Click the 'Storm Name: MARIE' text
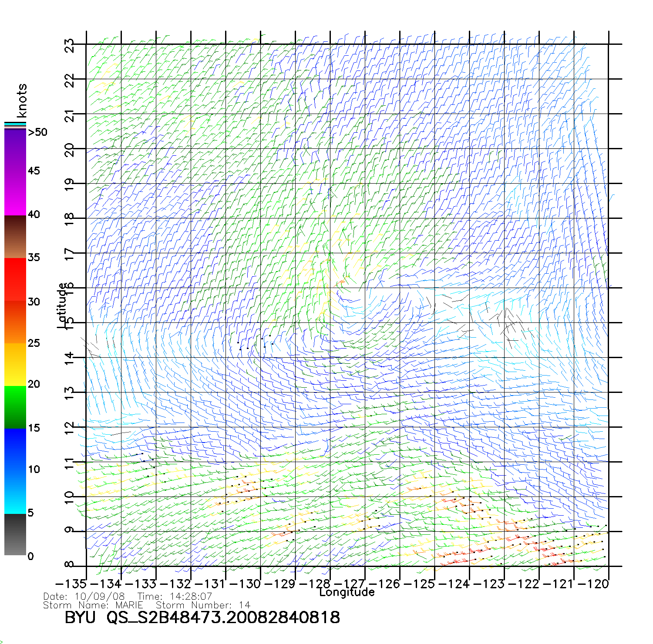 tap(93, 605)
